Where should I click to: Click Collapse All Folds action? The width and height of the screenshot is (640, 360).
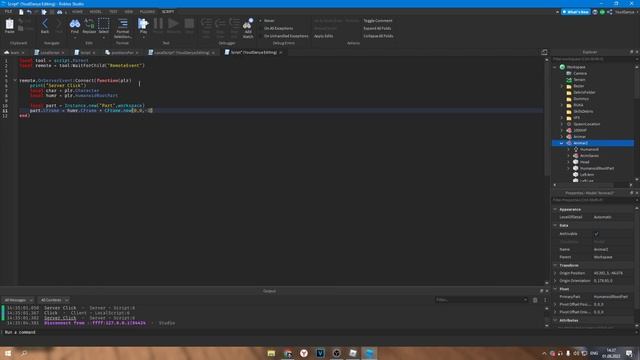378,36
